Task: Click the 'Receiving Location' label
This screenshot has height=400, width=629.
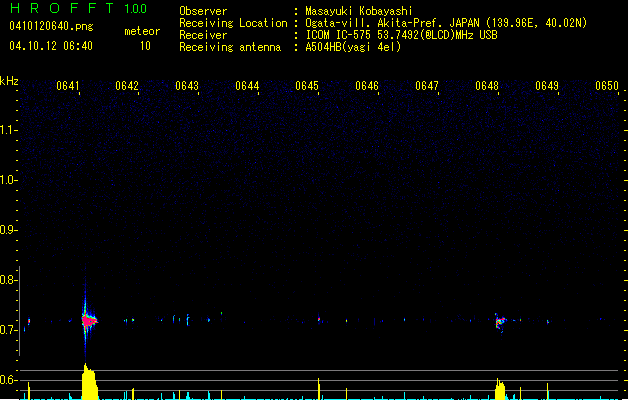Action: (x=233, y=23)
